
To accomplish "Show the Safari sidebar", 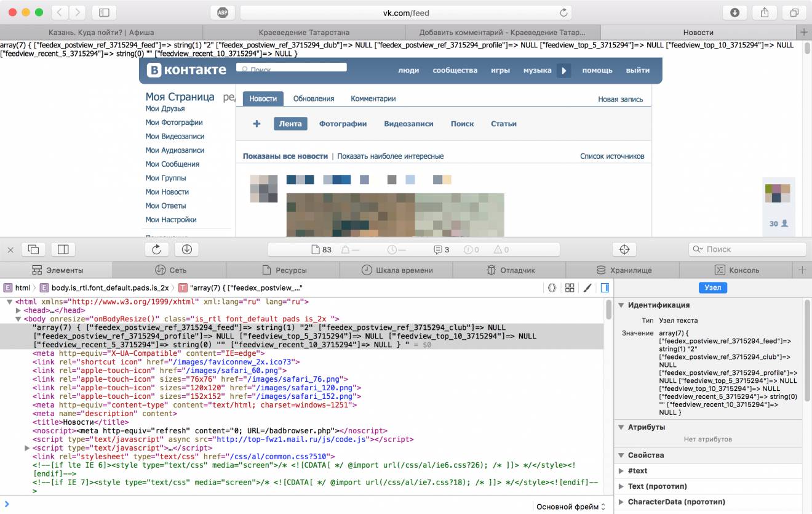I will tap(104, 12).
